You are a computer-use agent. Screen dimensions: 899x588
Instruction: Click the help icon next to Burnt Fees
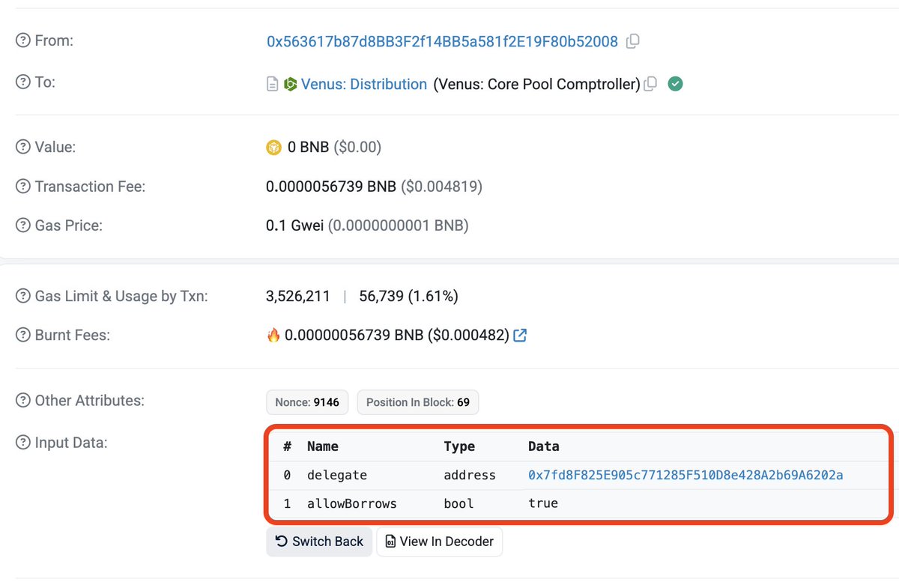[23, 335]
